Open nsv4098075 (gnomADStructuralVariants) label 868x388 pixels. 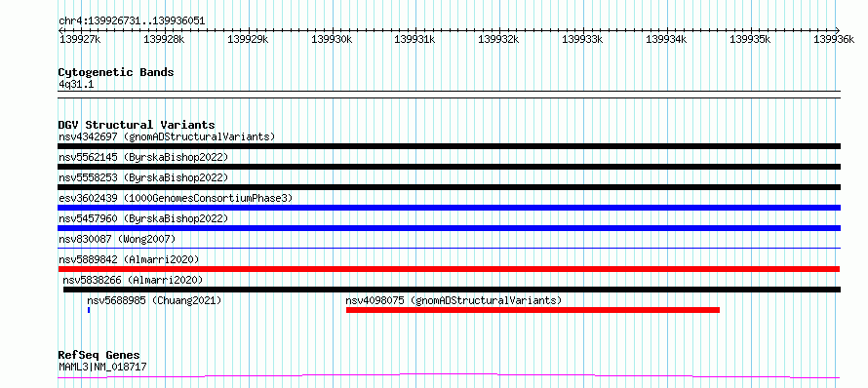[454, 300]
